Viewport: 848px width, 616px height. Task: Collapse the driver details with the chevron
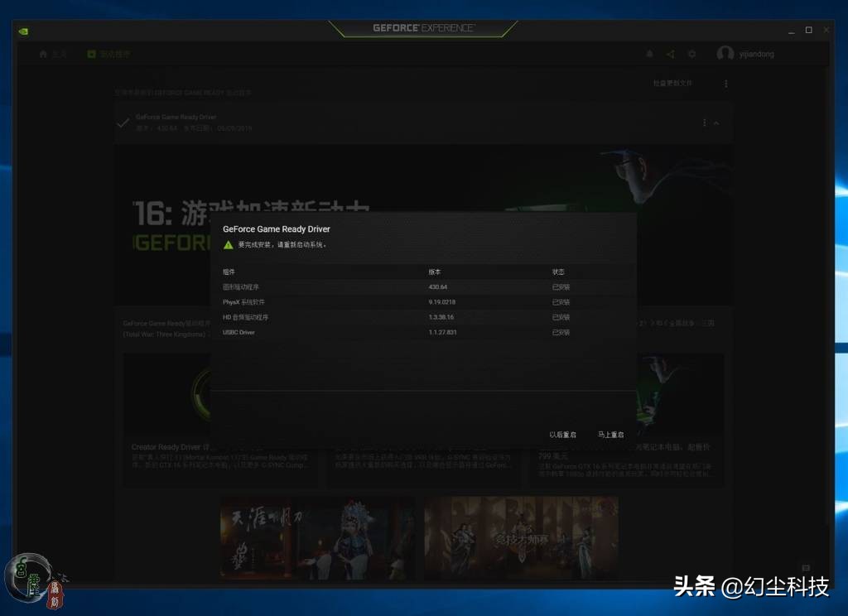tap(717, 123)
